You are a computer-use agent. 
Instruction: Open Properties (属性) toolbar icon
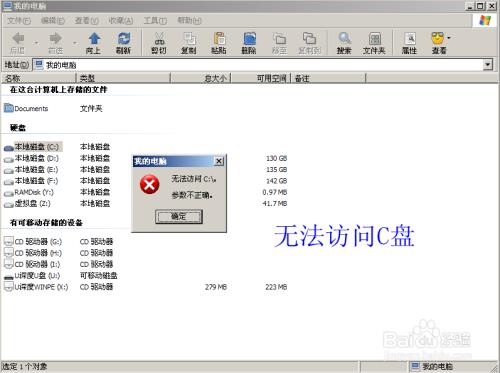[410, 39]
